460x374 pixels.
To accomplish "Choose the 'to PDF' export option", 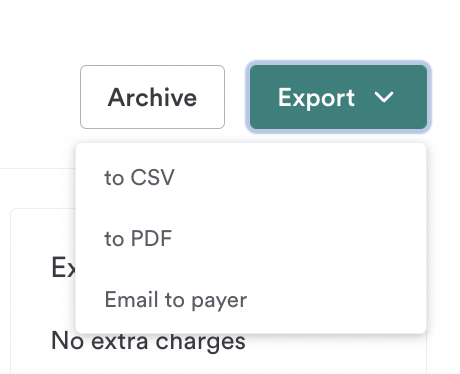I will (x=251, y=238).
